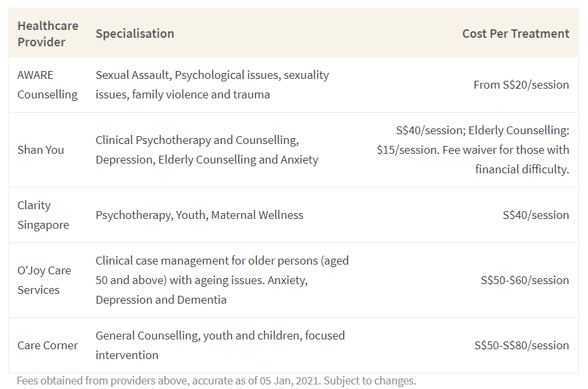The height and width of the screenshot is (389, 588).
Task: Select the Care Corner provider name
Action: 48,345
